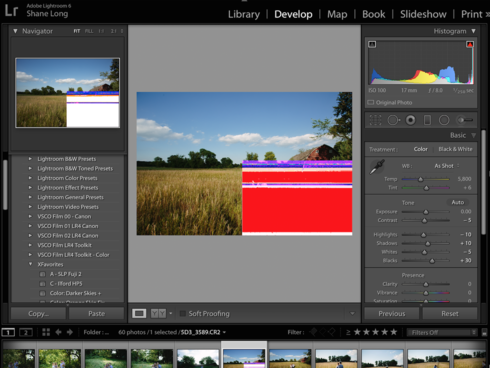
Task: Expand Lightroom Color Presets folder
Action: pos(30,178)
